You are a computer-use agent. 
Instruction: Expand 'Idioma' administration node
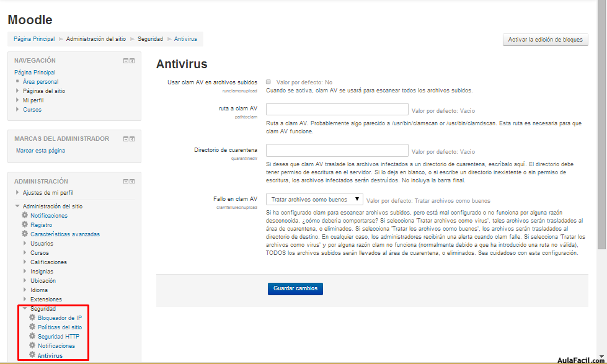click(25, 290)
